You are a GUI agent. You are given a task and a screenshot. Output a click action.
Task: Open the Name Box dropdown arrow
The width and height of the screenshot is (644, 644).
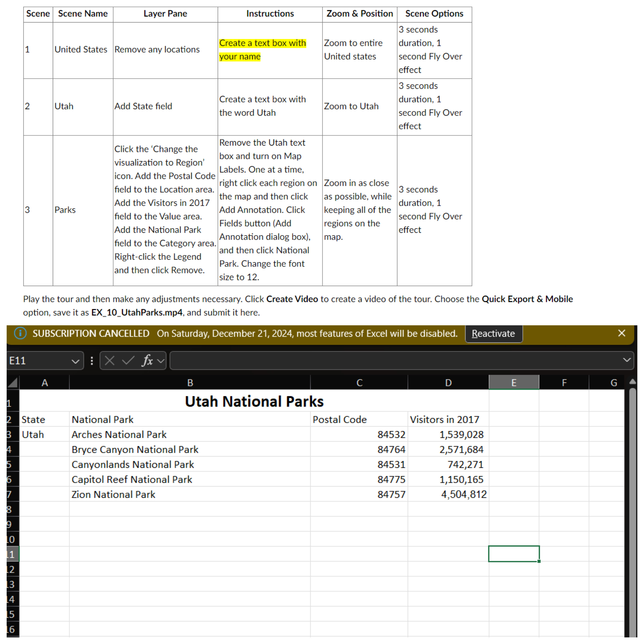click(75, 361)
